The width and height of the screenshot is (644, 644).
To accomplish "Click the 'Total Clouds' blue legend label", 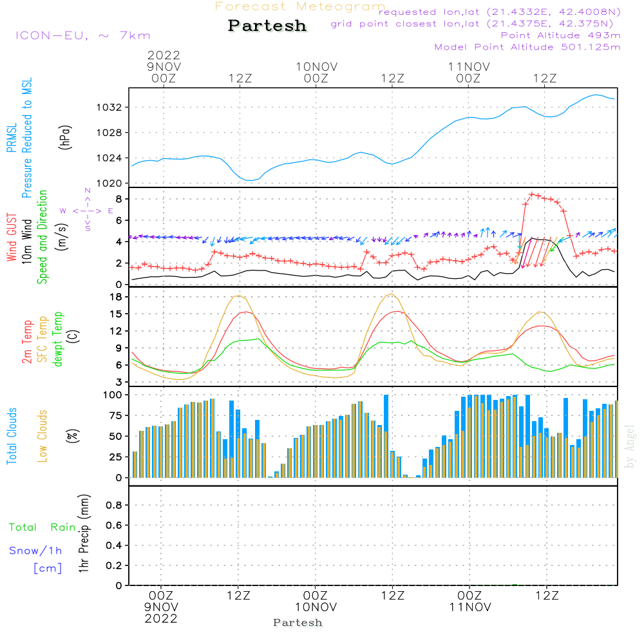I will click(x=12, y=436).
